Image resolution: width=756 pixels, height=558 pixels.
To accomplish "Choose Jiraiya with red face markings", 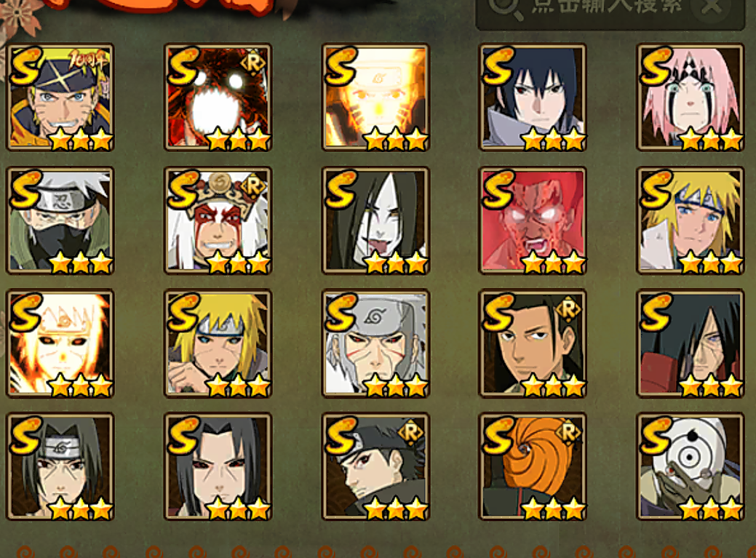I will pyautogui.click(x=218, y=220).
